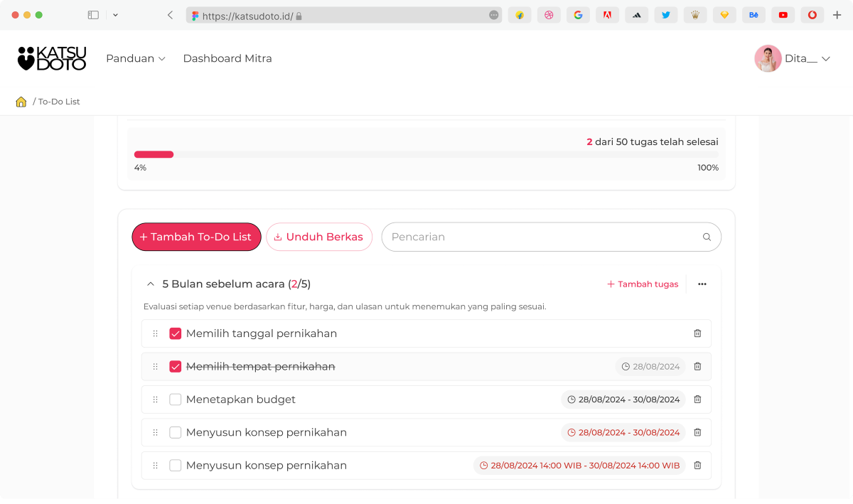
Task: Grab drag handle of 'Menetapkan budget'
Action: point(155,400)
